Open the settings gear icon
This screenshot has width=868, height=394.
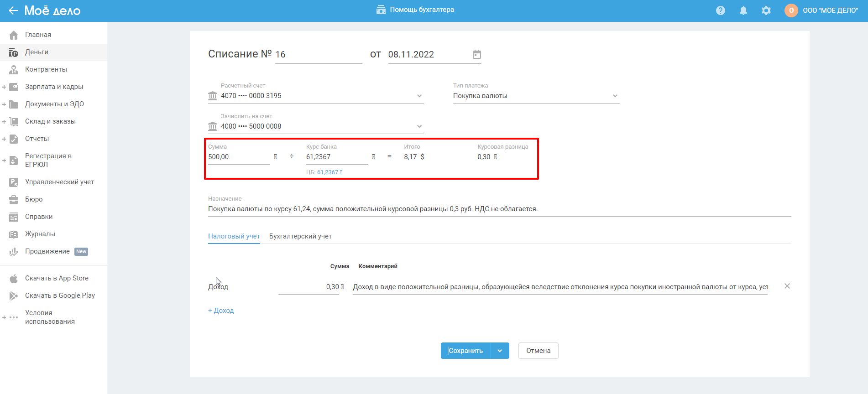pos(766,10)
